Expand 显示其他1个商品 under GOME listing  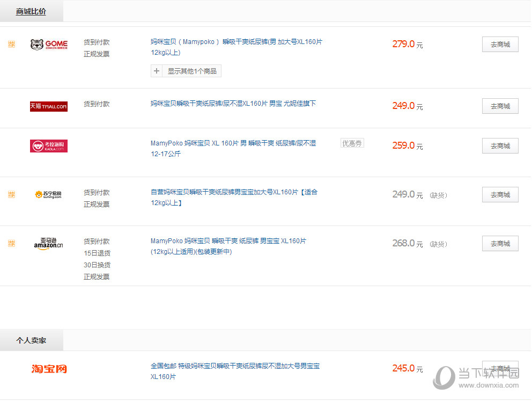pos(186,71)
